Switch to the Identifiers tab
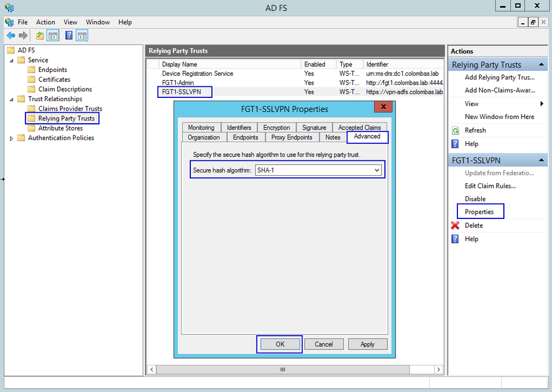This screenshot has height=392, width=552. [238, 128]
